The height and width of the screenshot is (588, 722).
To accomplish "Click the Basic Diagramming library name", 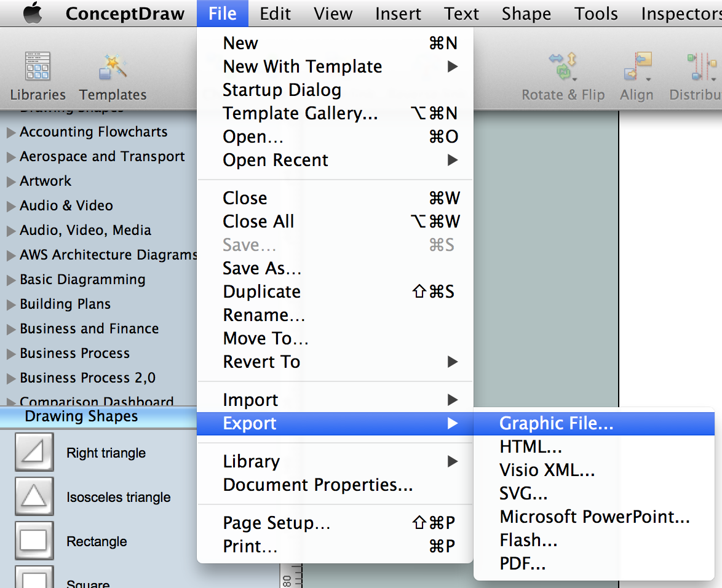I will click(x=83, y=280).
